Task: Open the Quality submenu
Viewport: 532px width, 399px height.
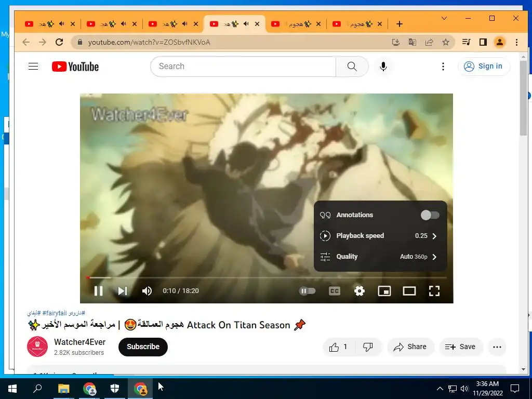Action: coord(380,257)
